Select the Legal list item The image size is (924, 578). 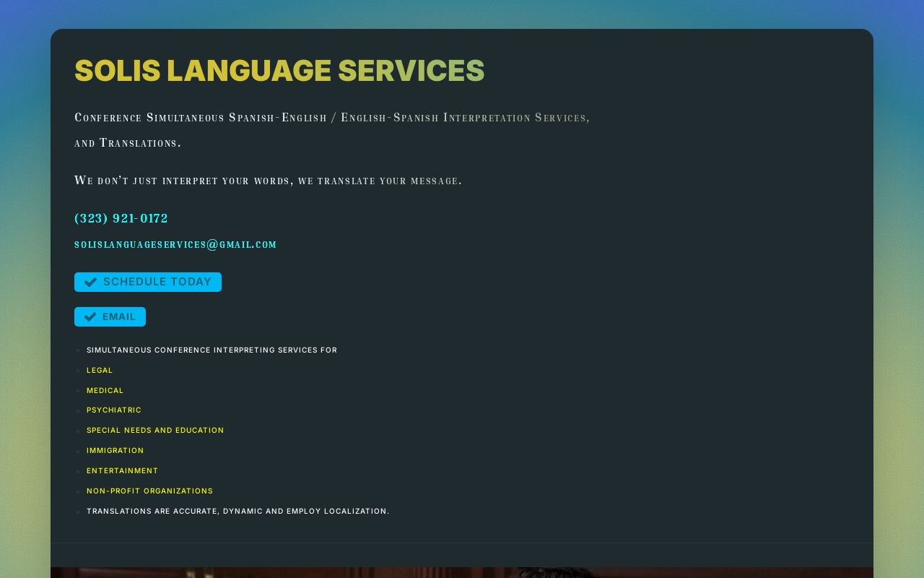[100, 371]
